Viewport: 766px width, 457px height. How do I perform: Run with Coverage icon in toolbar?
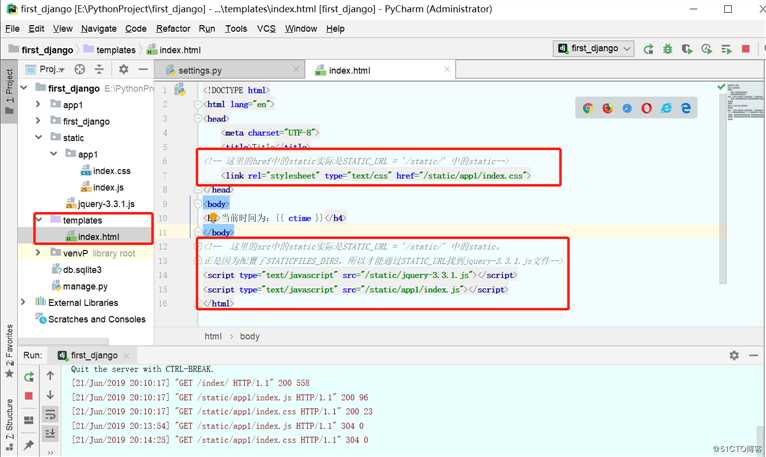(687, 49)
